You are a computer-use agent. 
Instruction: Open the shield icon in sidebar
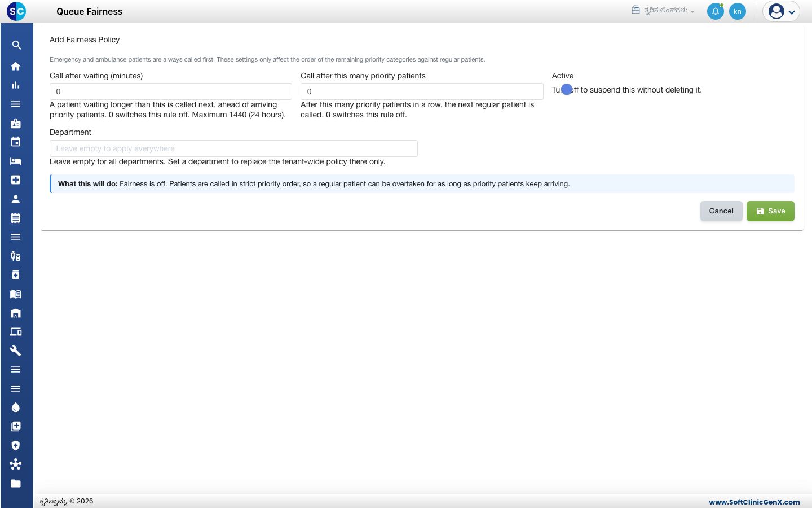(x=16, y=445)
